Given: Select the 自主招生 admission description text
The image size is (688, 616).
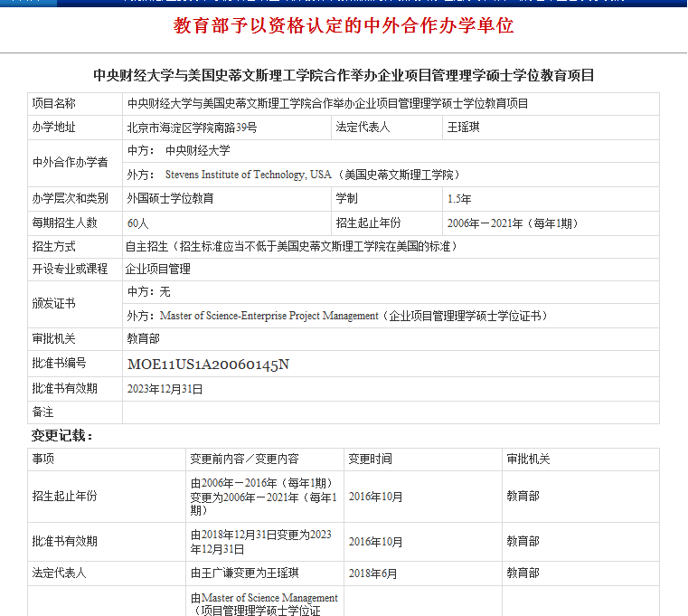Looking at the screenshot, I should click(291, 247).
